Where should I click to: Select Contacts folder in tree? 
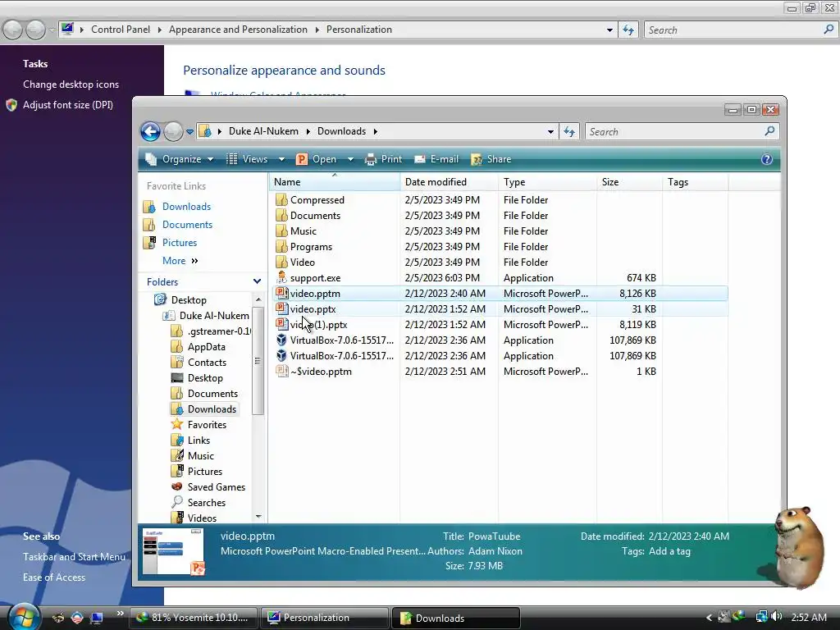[x=207, y=362]
